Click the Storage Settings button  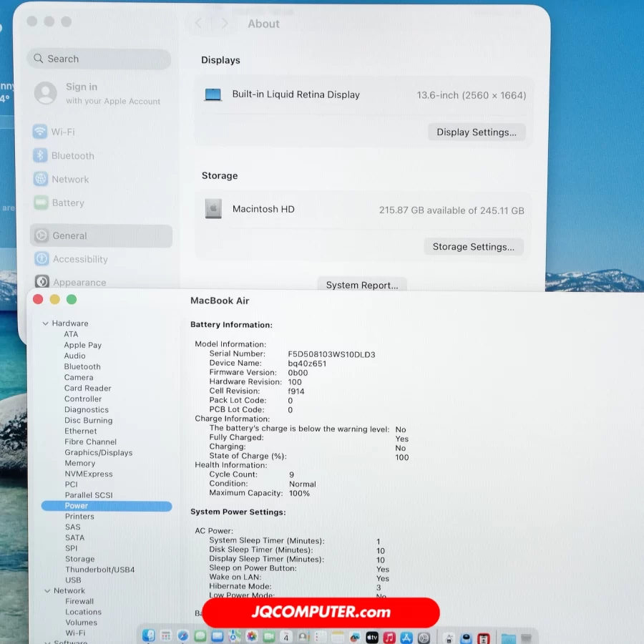[x=474, y=247]
